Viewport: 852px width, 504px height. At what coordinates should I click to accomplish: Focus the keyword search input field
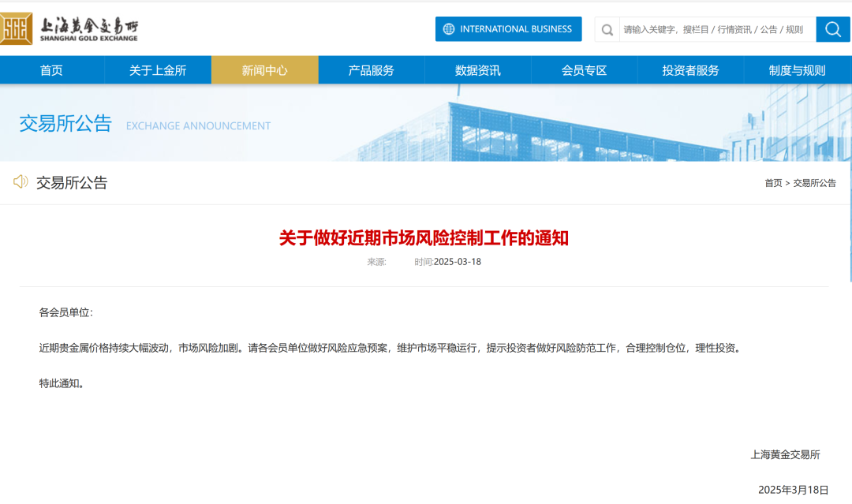(717, 29)
